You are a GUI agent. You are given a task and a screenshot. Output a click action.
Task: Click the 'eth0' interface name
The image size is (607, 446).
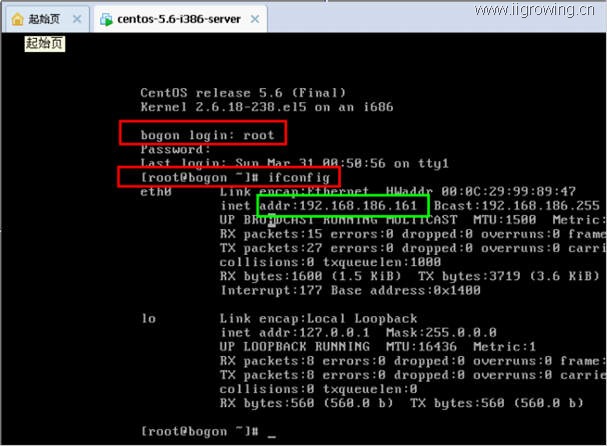coord(156,192)
